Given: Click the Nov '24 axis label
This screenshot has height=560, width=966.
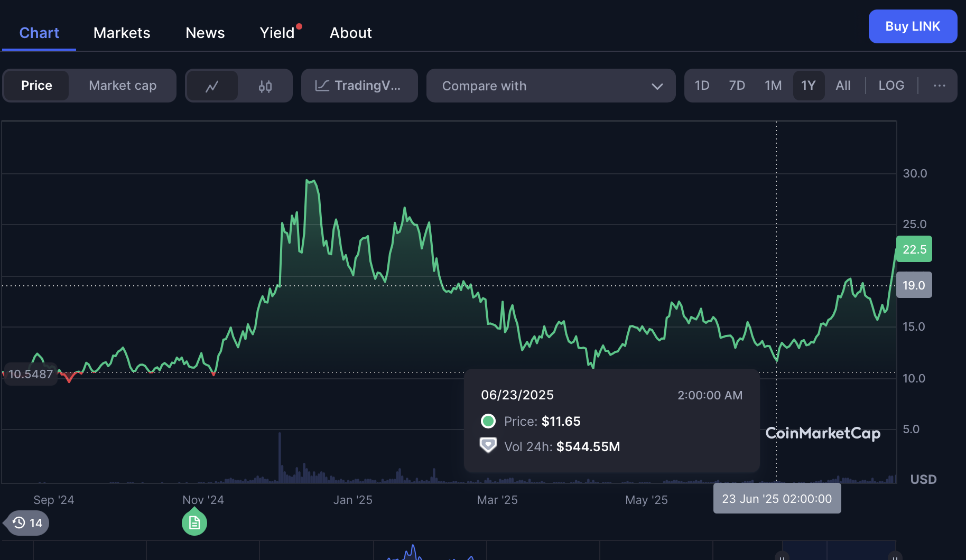Looking at the screenshot, I should [x=203, y=500].
